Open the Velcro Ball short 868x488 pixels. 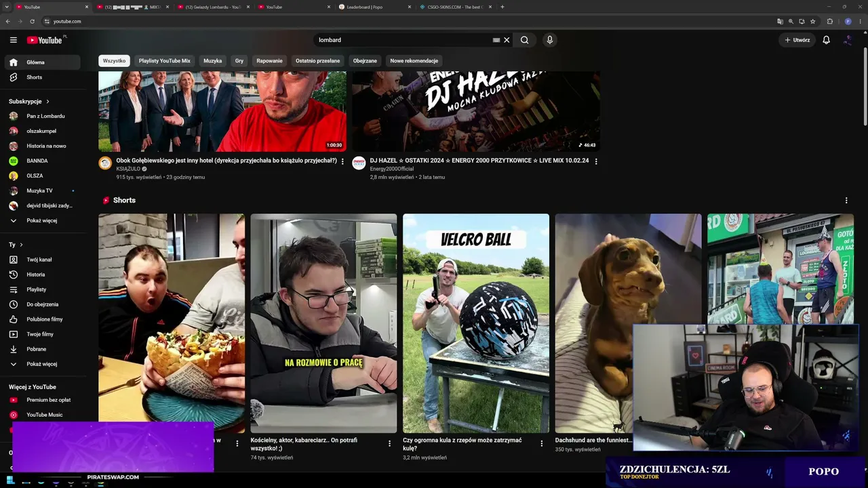[x=476, y=323]
